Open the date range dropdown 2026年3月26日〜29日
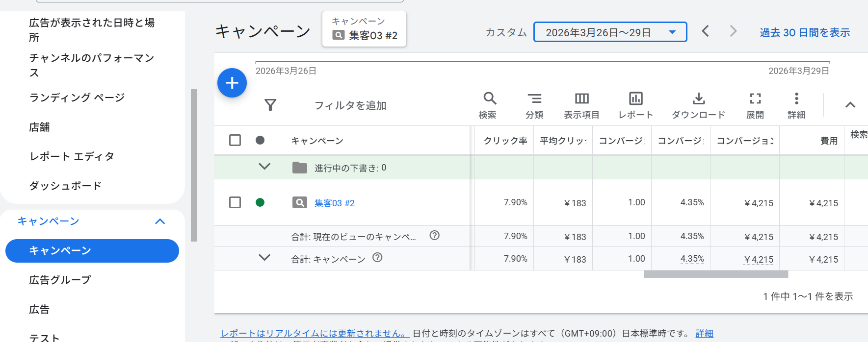 (x=610, y=32)
